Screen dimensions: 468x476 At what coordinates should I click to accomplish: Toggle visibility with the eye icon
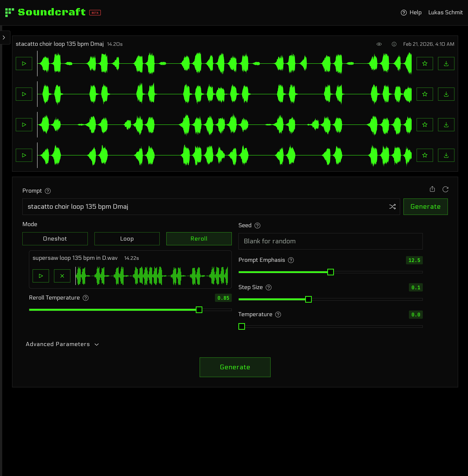[x=379, y=44]
